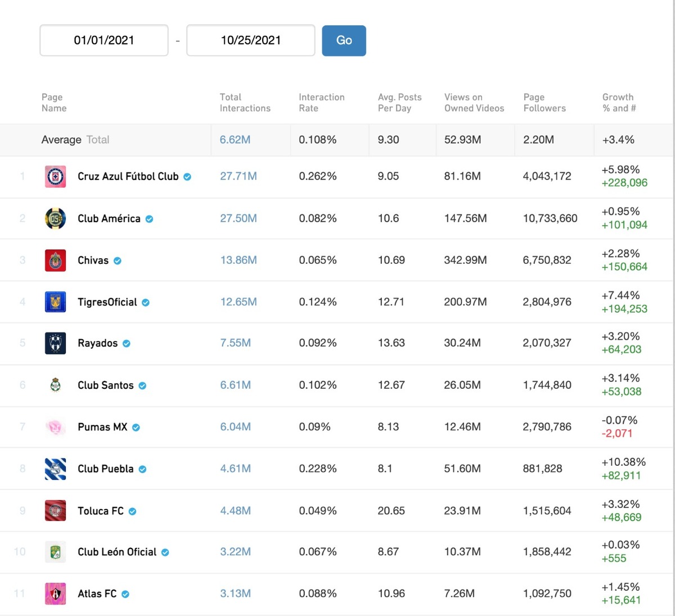675x616 pixels.
Task: Click verified badge next to Club Puebla
Action: click(x=142, y=469)
